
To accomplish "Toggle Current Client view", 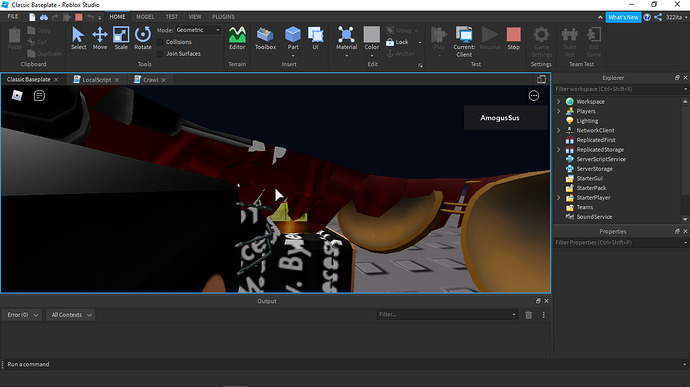I will tap(464, 41).
